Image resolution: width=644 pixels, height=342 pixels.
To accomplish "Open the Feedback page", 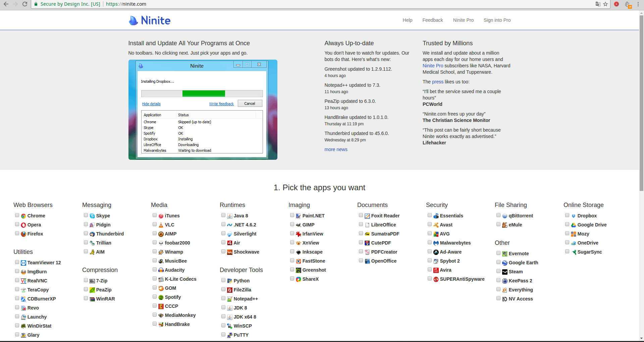I will 433,20.
